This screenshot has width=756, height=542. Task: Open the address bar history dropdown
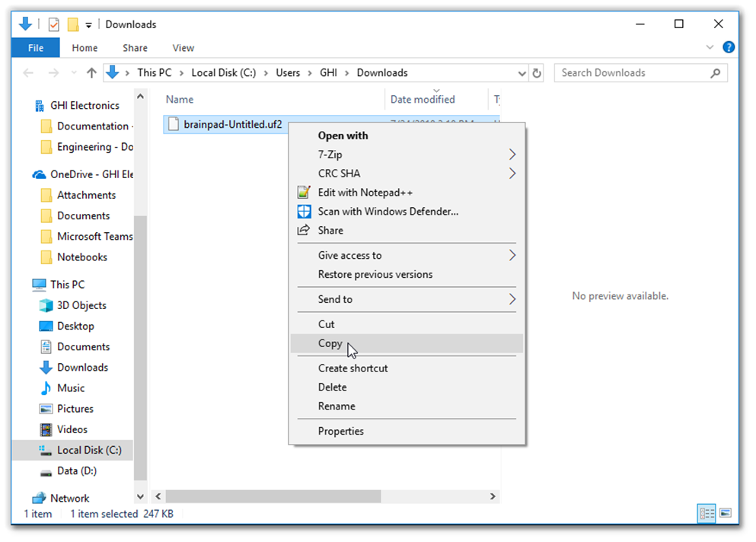[x=522, y=73]
